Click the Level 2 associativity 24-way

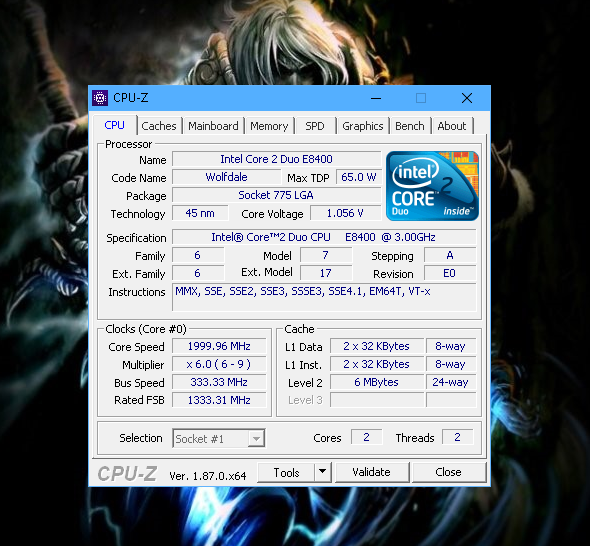tap(451, 382)
